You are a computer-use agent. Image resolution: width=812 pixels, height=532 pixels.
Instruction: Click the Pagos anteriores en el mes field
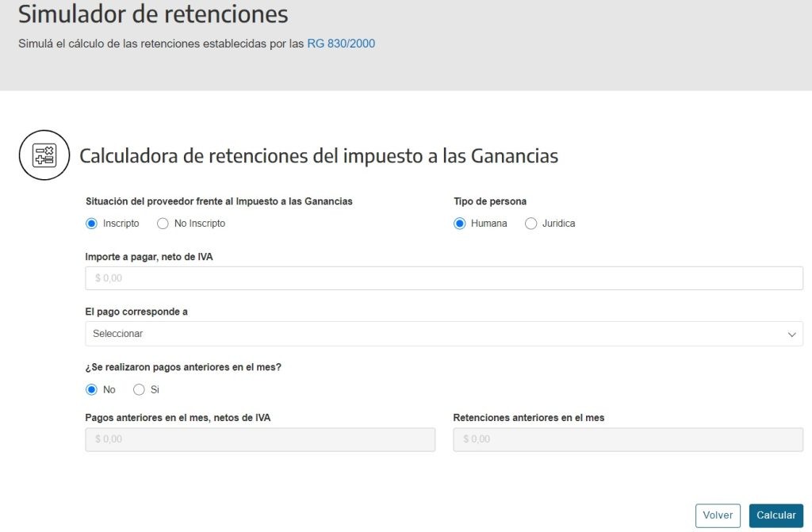click(x=260, y=439)
